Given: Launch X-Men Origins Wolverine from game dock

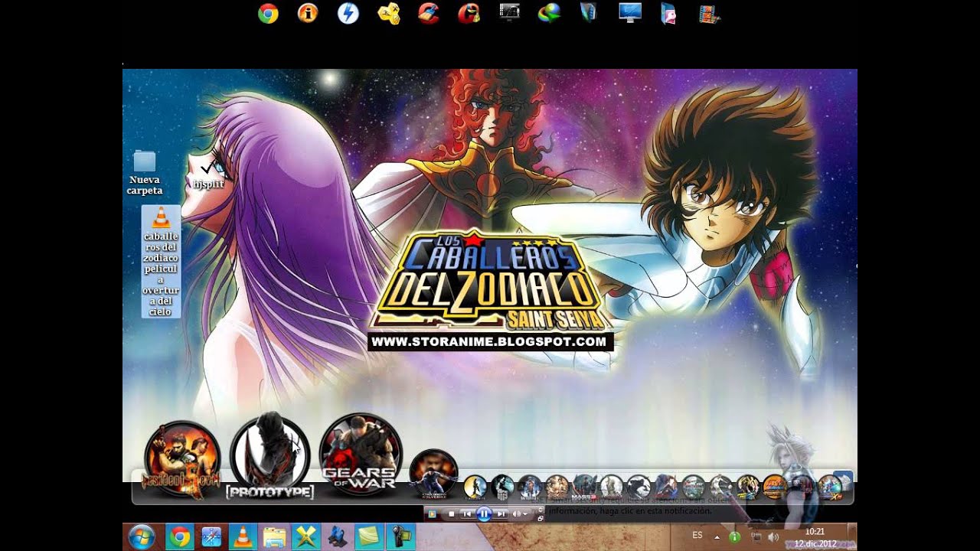Looking at the screenshot, I should click(x=434, y=473).
